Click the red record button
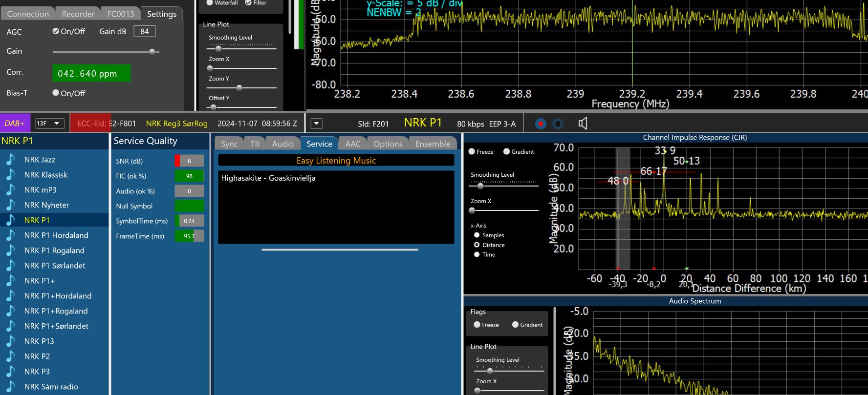Image resolution: width=868 pixels, height=395 pixels. pyautogui.click(x=540, y=124)
